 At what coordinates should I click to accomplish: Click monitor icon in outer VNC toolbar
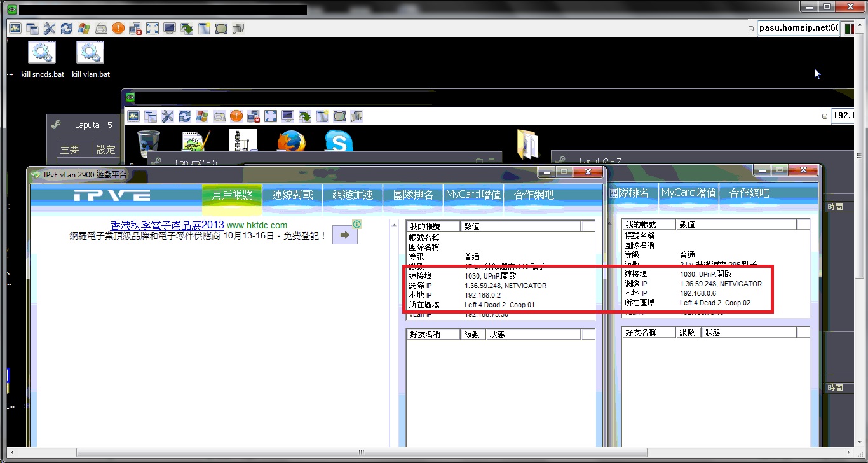[170, 29]
